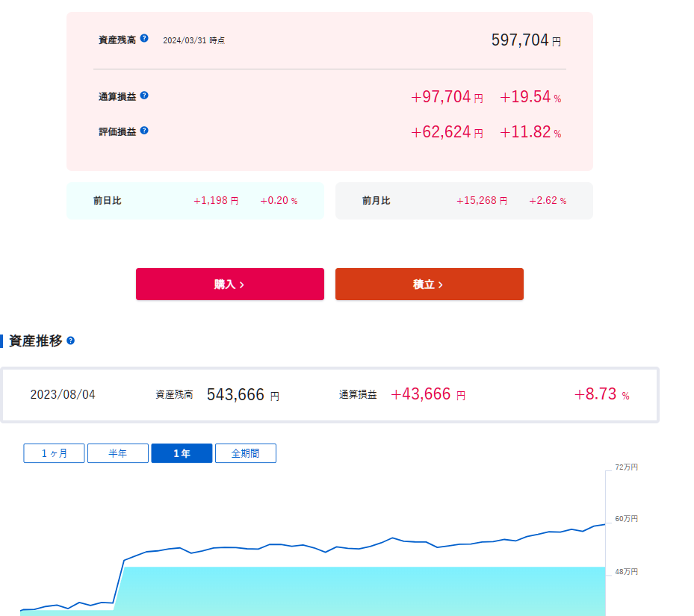Click the 購入 purchase button
694x616 pixels.
[229, 284]
